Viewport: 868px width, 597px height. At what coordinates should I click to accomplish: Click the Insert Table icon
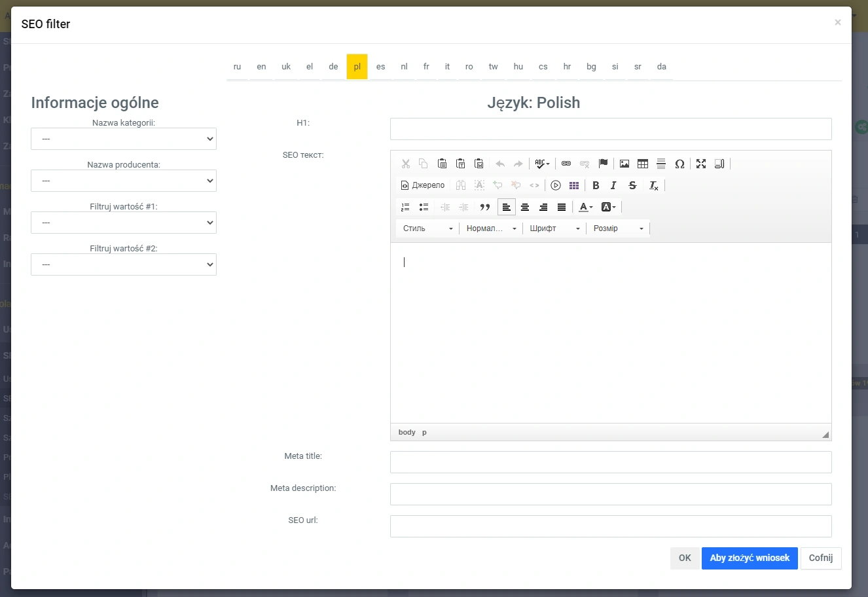[643, 164]
